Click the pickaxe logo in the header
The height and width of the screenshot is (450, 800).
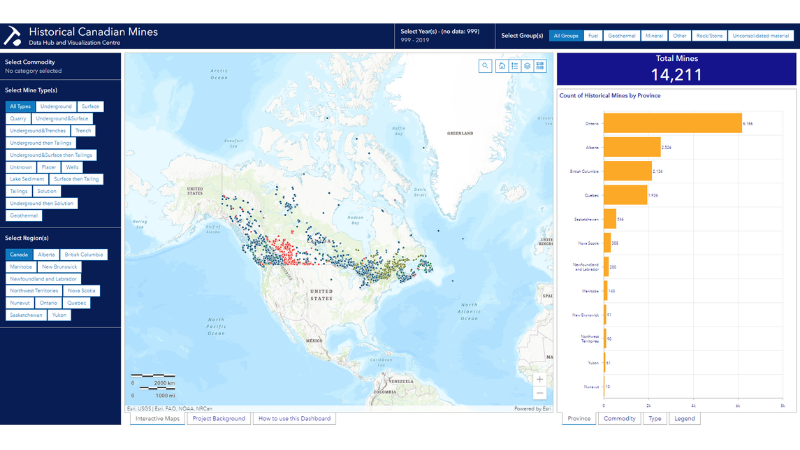click(x=13, y=36)
